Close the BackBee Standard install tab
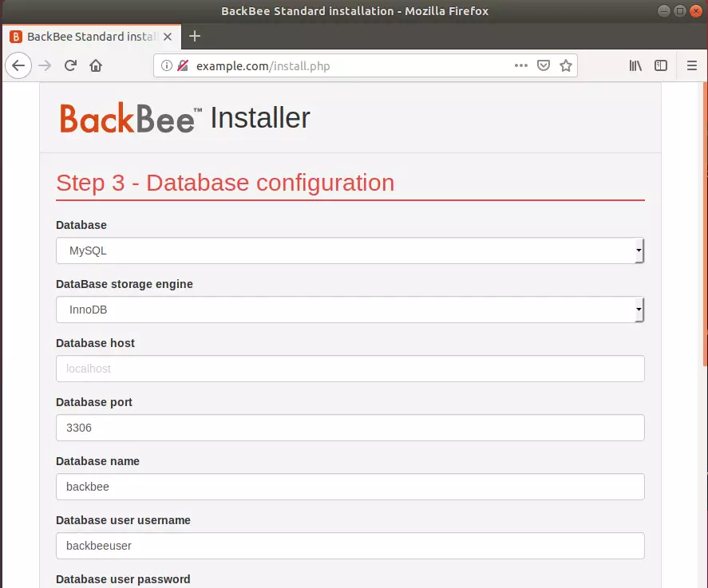Screen dimensions: 708x588 pos(168,37)
